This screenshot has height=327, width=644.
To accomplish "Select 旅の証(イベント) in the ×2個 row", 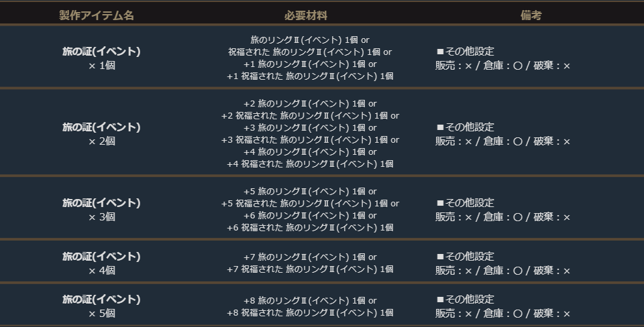I will (x=101, y=127).
